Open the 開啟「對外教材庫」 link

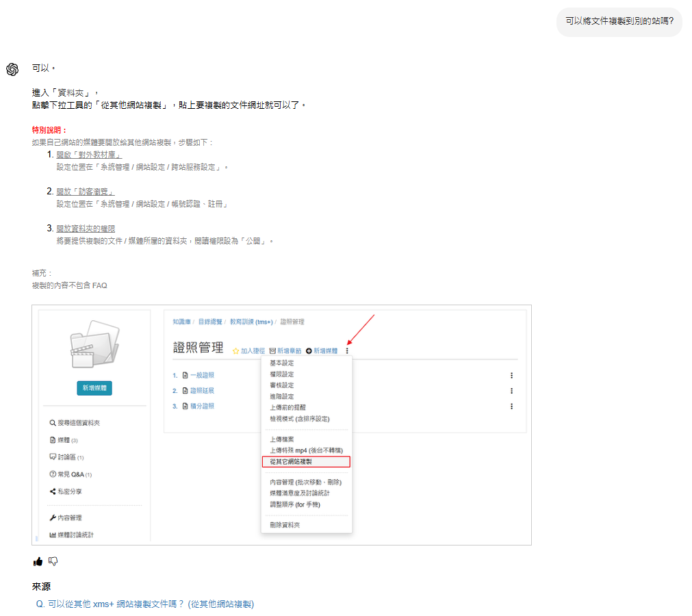point(89,155)
